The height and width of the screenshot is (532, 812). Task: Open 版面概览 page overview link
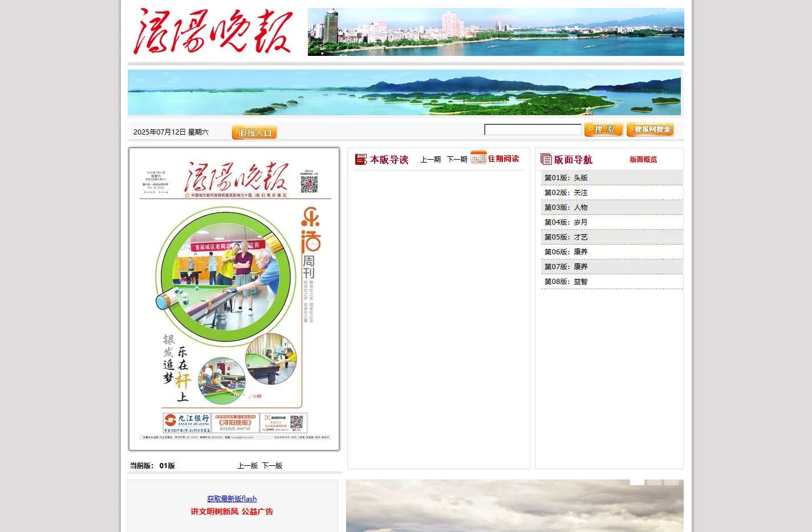pos(643,160)
